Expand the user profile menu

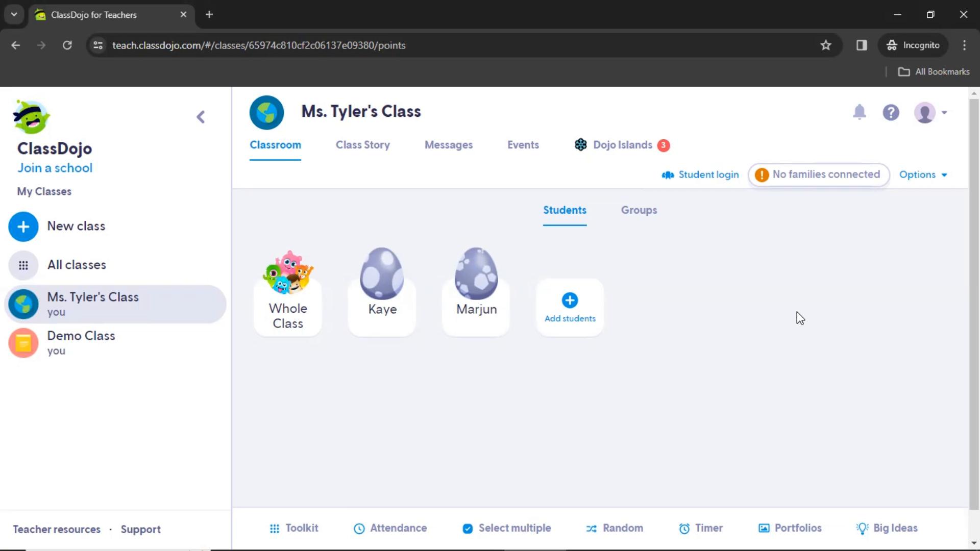point(931,112)
